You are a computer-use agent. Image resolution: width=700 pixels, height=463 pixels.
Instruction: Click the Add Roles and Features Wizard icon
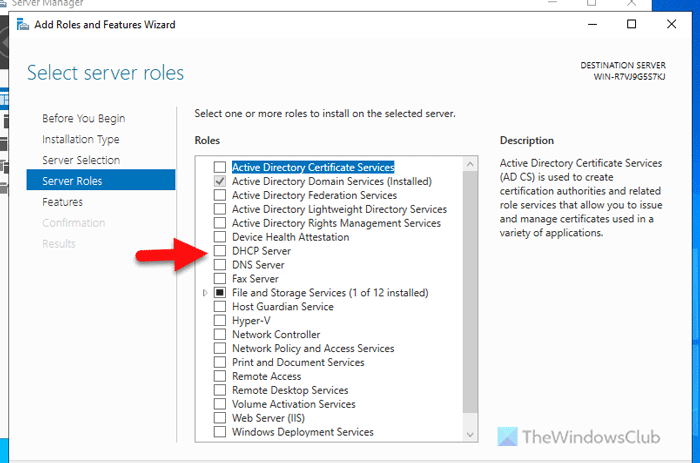(x=23, y=25)
